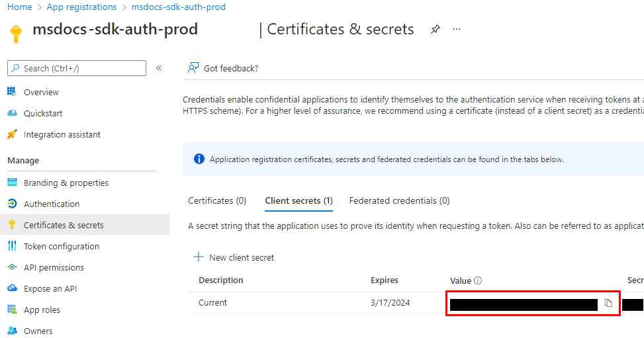Select Certificates & secrets menu item
Viewport: 644px width, 338px height.
85,225
